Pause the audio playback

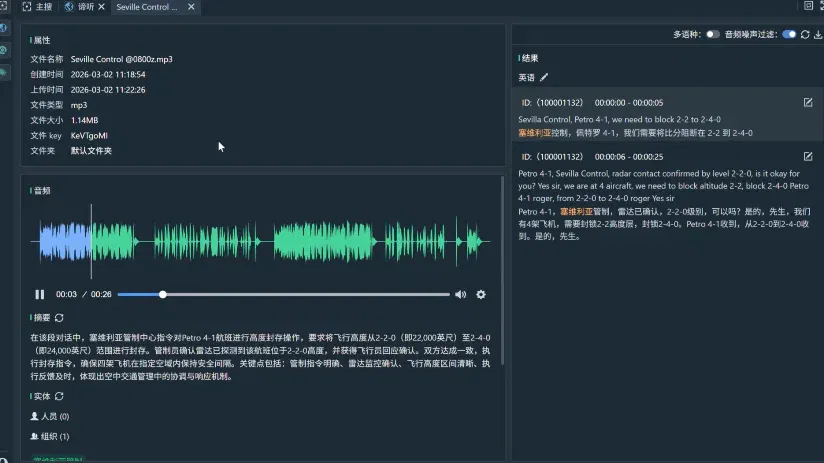39,294
